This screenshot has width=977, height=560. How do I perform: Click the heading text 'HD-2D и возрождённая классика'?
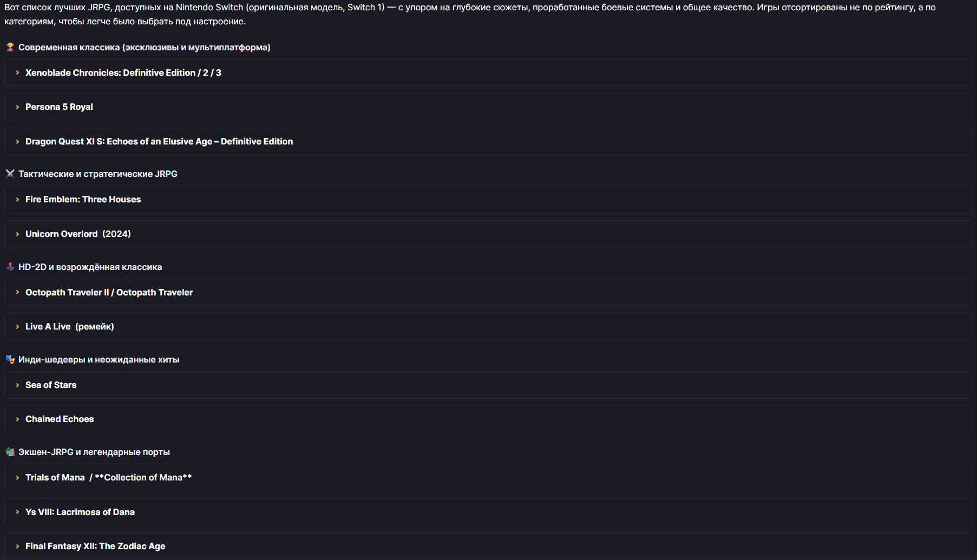point(90,267)
